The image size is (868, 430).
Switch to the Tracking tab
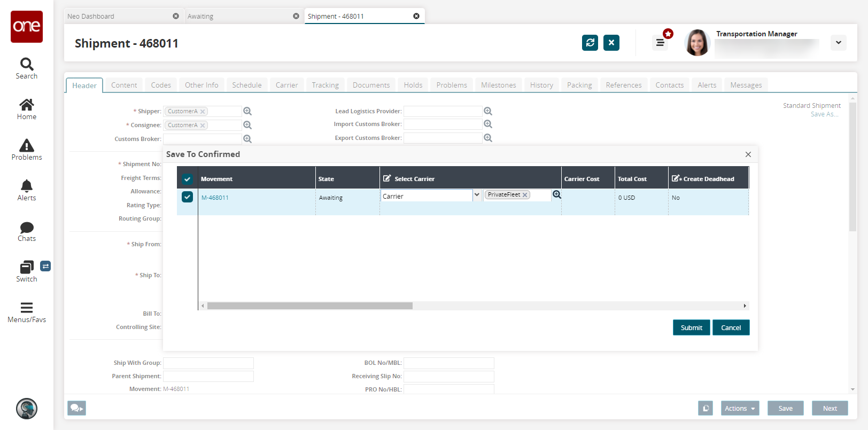click(325, 85)
